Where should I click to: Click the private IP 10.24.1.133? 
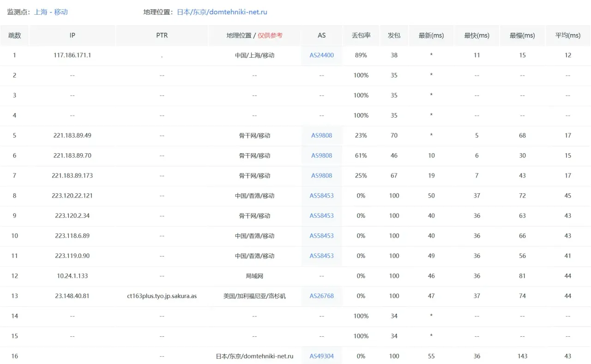72,276
